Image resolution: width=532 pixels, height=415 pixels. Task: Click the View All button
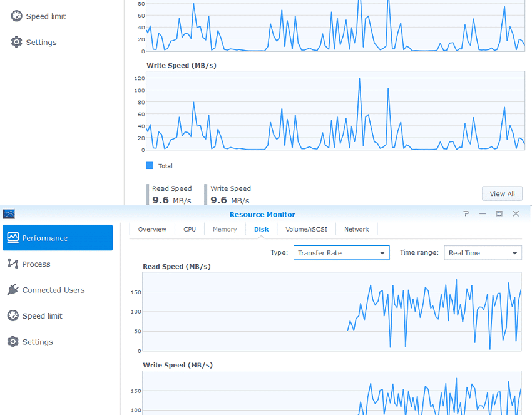pyautogui.click(x=502, y=193)
